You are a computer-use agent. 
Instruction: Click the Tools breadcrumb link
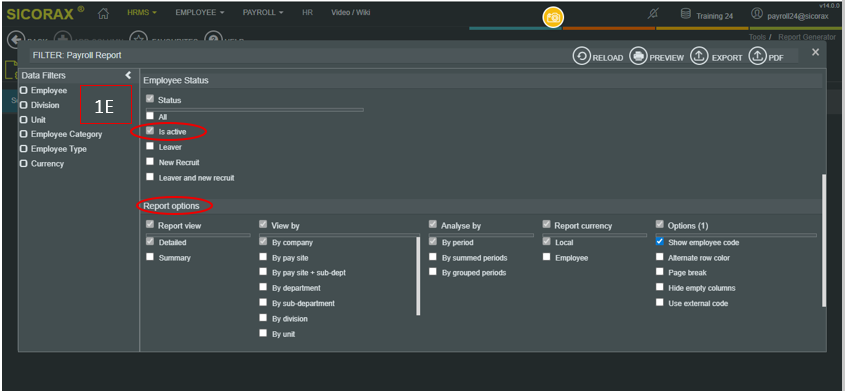pyautogui.click(x=758, y=37)
